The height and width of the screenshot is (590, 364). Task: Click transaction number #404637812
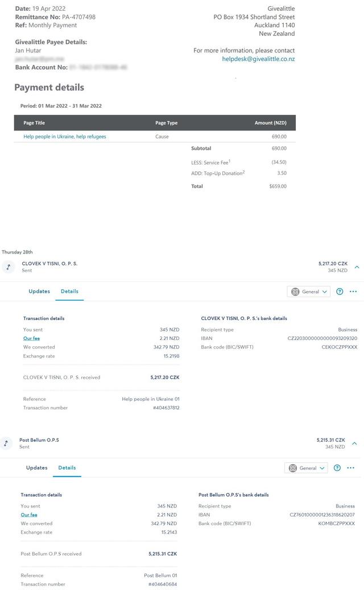pos(166,408)
